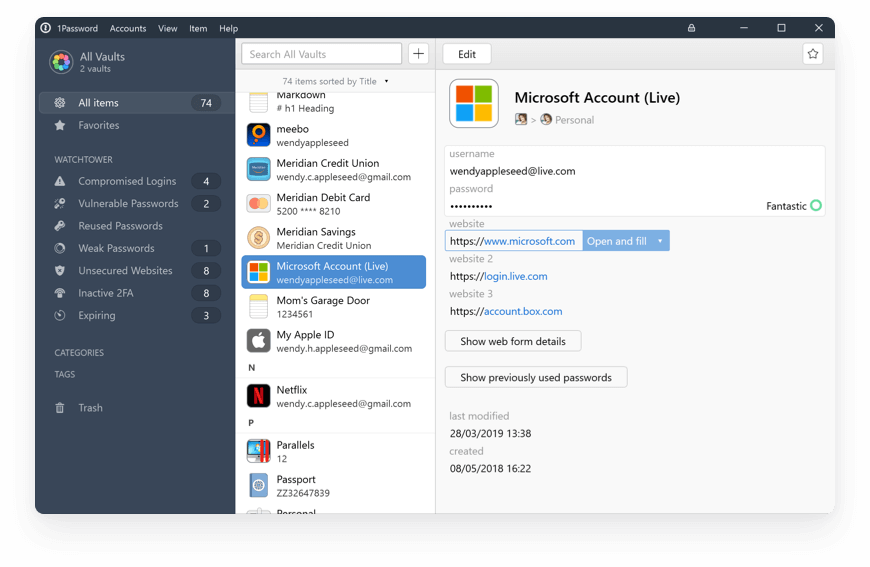Click the Personal vault label in details
This screenshot has width=870, height=567.
[574, 120]
